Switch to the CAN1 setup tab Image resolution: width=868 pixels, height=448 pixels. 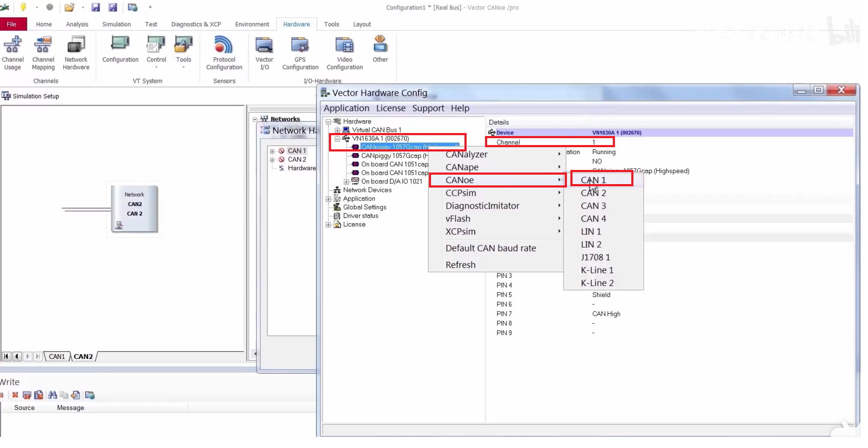[57, 357]
